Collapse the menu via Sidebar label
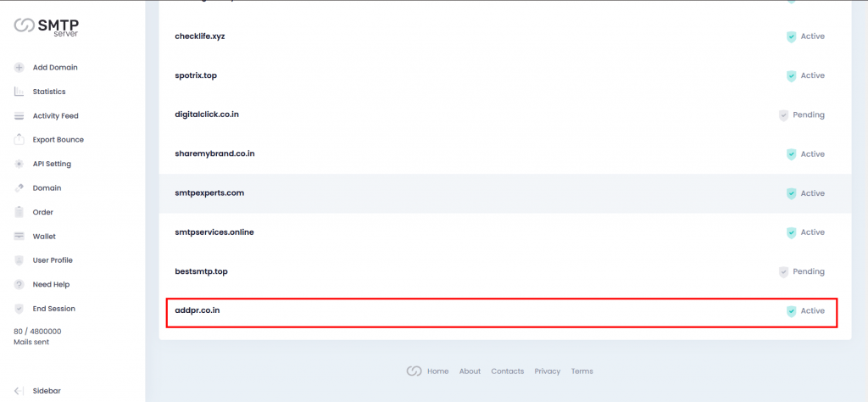 coord(47,390)
